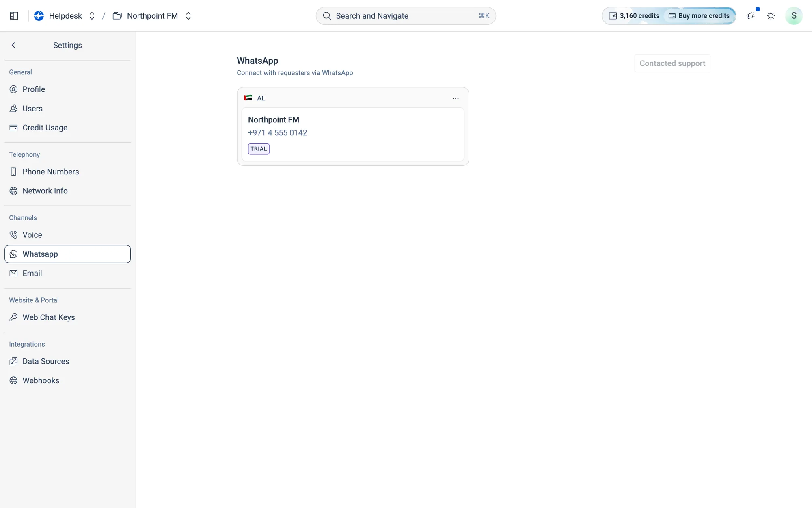
Task: Go back using Settings back arrow
Action: point(14,45)
